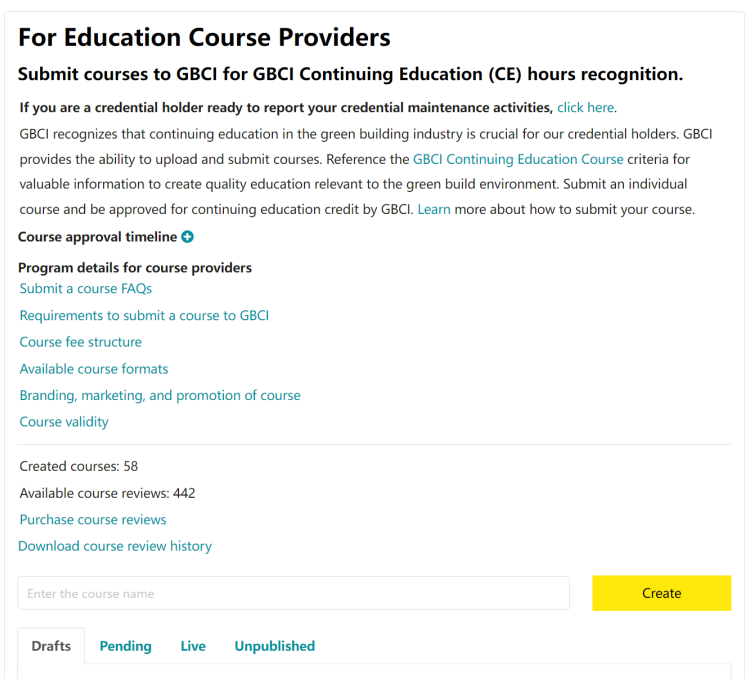Expand Requirements to submit a course to GBCI
This screenshot has width=748, height=679.
[x=144, y=315]
